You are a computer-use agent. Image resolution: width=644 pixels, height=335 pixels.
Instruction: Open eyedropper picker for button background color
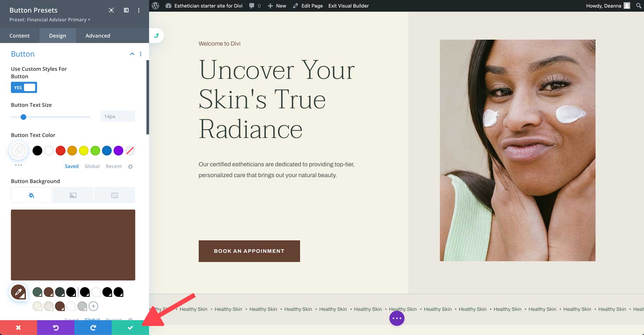19,292
